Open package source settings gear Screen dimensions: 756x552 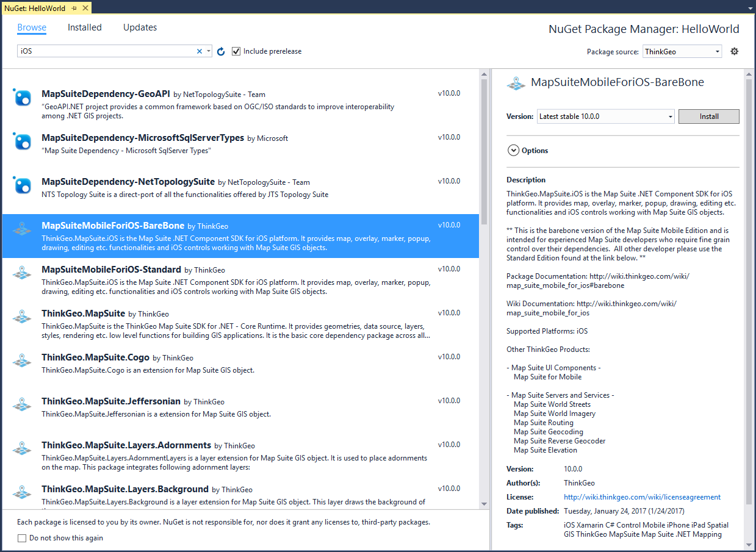click(735, 51)
